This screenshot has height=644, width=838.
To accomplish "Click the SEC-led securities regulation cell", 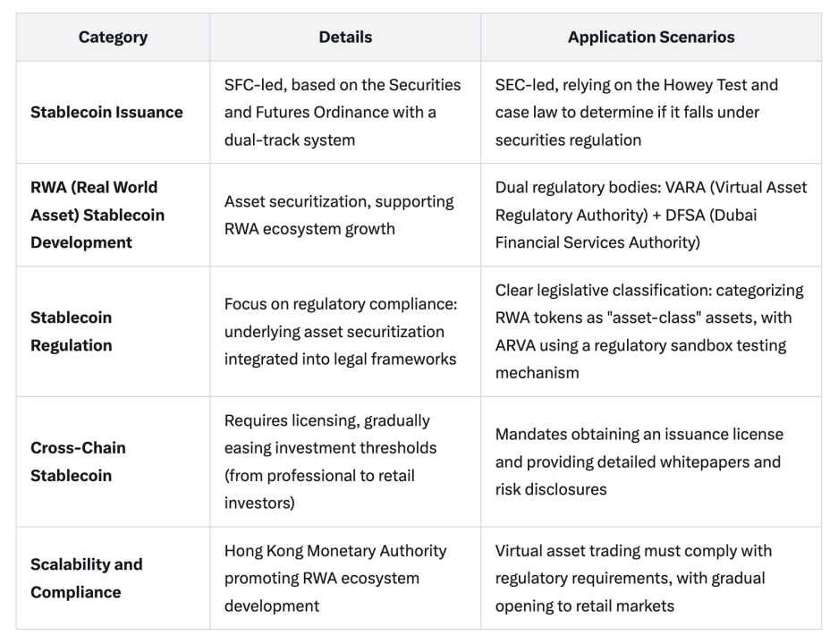I will (x=637, y=112).
